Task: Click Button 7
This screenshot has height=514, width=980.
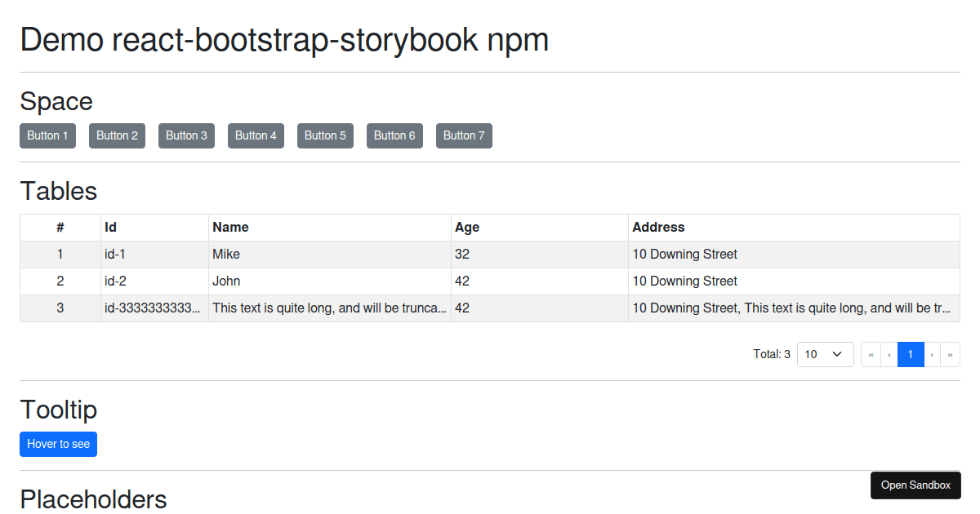Action: coord(464,135)
